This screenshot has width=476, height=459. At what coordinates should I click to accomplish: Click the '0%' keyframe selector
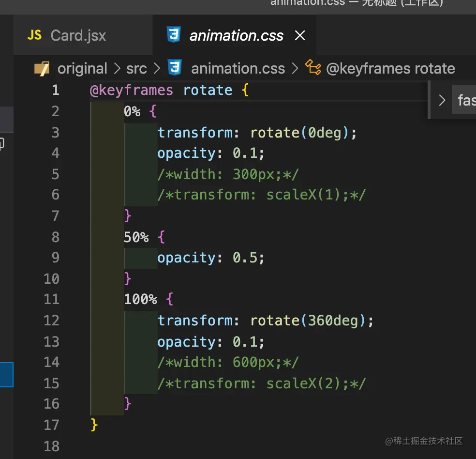[x=132, y=111]
